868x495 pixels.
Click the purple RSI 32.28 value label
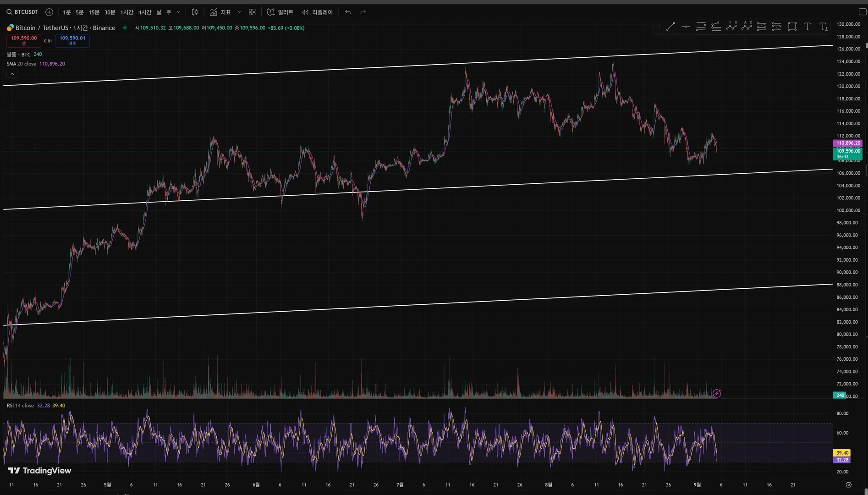[x=842, y=460]
